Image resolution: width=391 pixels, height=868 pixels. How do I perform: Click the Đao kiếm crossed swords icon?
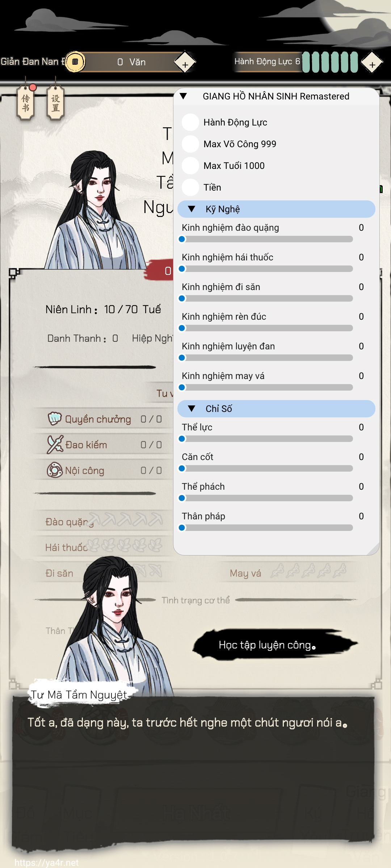point(55,444)
